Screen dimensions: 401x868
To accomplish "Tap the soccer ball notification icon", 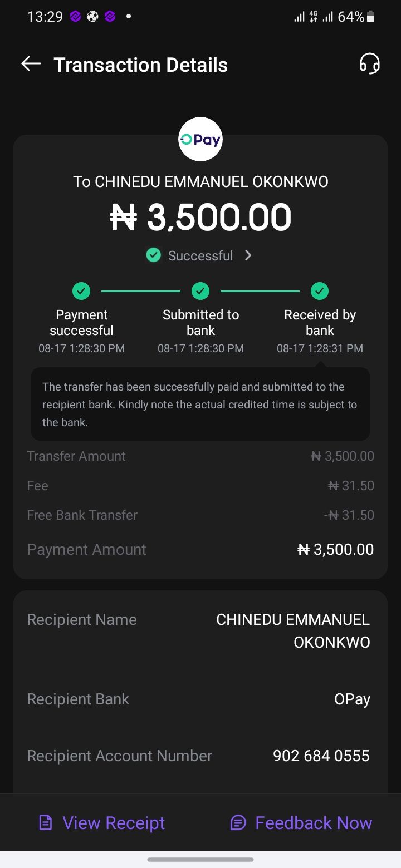I will [92, 17].
